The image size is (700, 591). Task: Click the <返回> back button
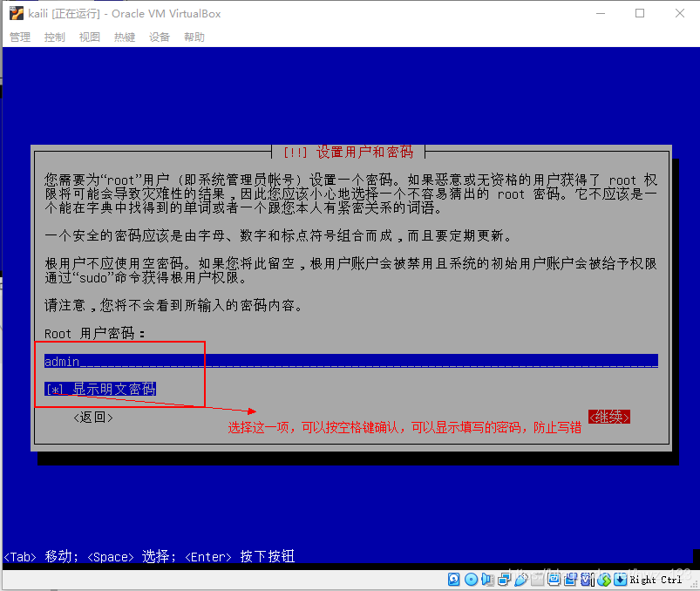coord(93,418)
